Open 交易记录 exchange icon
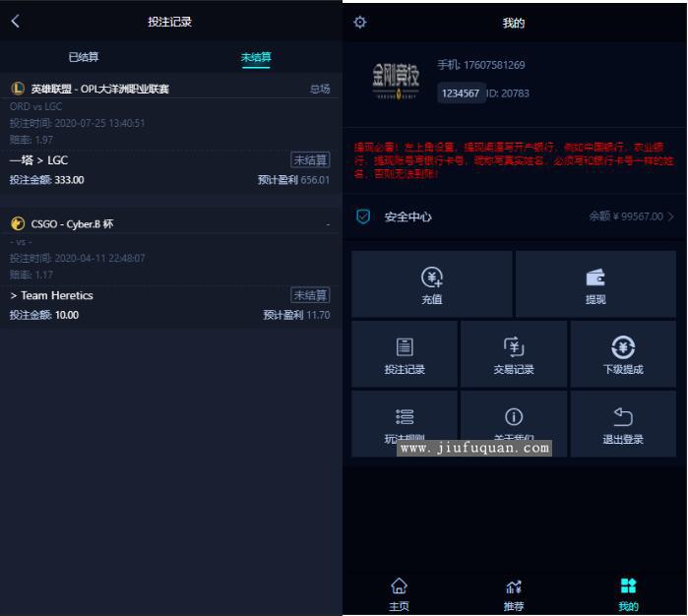Image resolution: width=688 pixels, height=616 pixels. click(514, 347)
